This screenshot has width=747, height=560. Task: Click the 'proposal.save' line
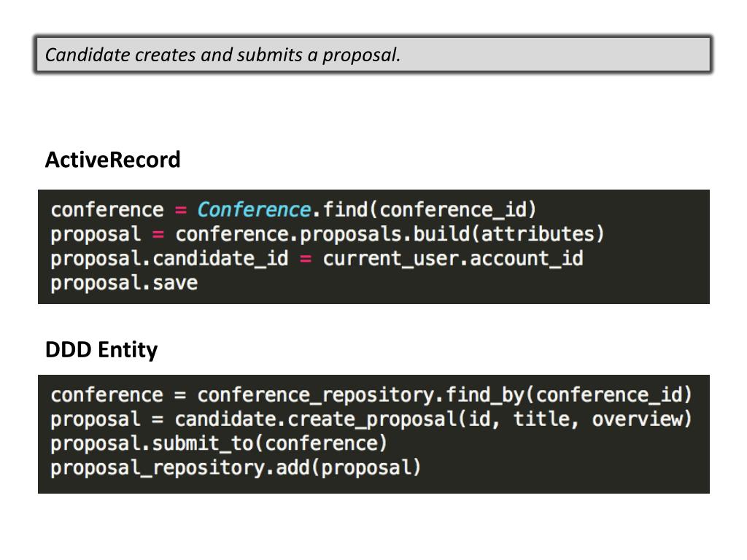point(124,283)
